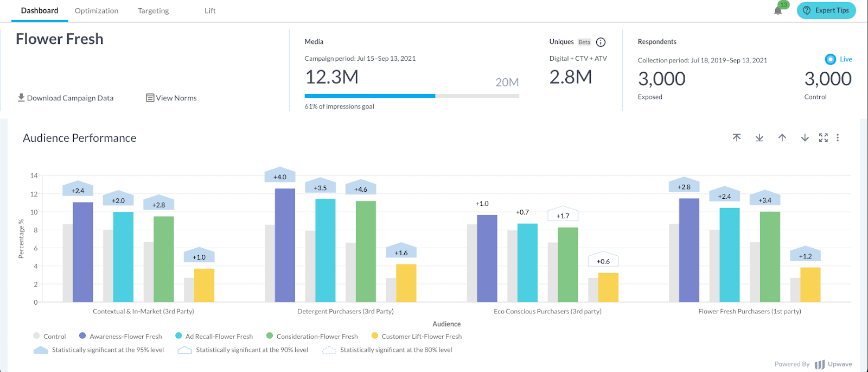Move the Audience Performance panel down one
This screenshot has width=868, height=372.
[x=805, y=138]
